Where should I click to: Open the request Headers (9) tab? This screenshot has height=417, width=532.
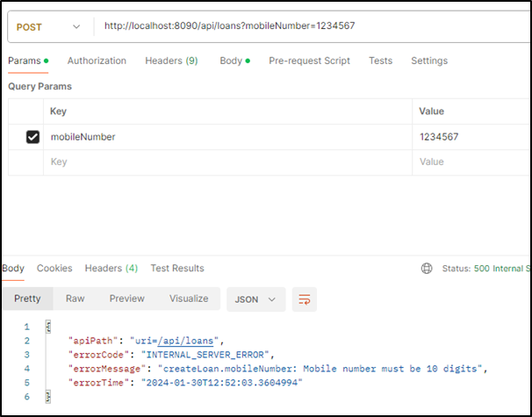[x=171, y=61]
